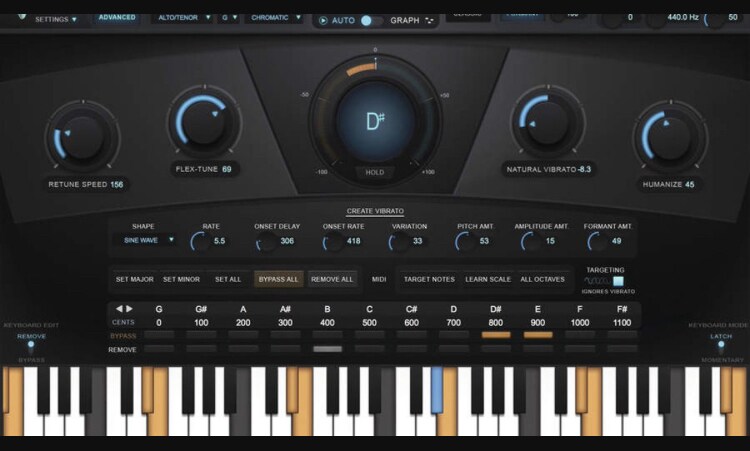Click the G# note name in the scale table
Screen dimensions: 750x451
201,309
